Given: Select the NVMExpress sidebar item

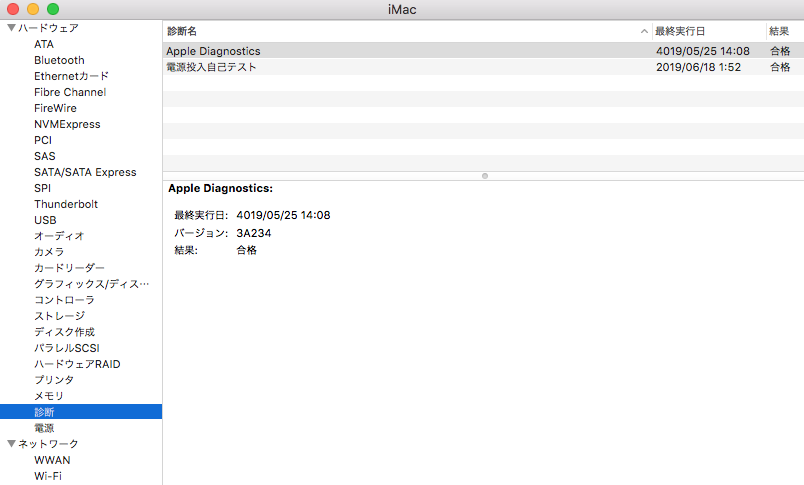Looking at the screenshot, I should [67, 124].
